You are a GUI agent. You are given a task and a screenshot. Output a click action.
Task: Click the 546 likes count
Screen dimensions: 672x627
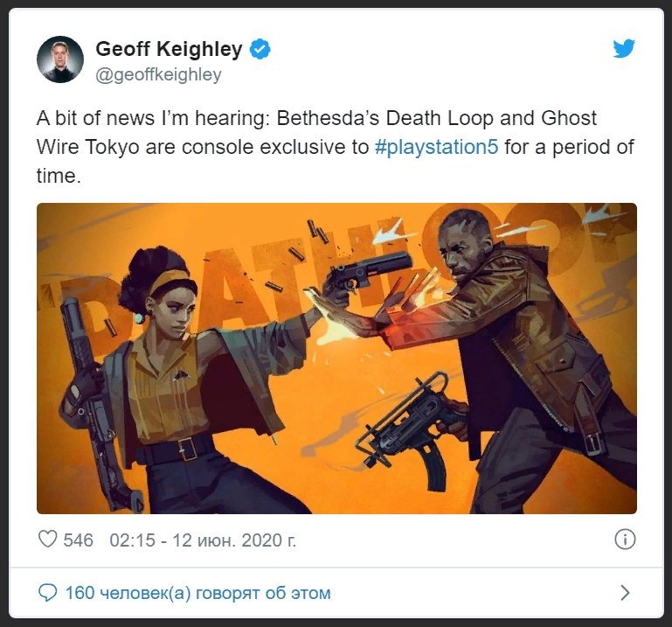click(78, 540)
